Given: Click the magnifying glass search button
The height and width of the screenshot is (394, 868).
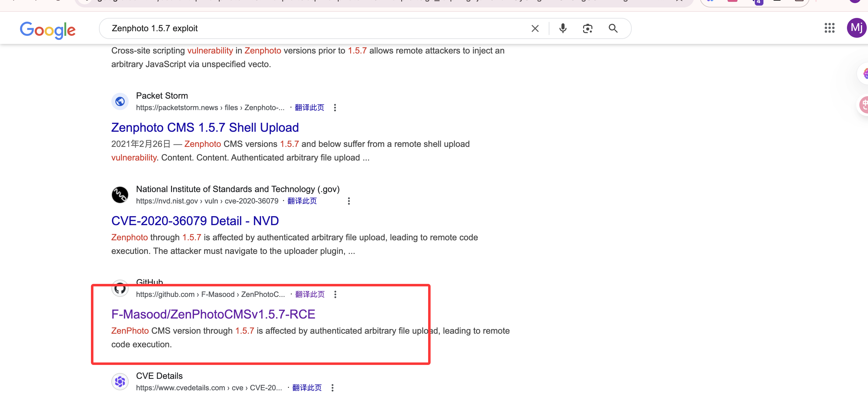Looking at the screenshot, I should pos(613,29).
